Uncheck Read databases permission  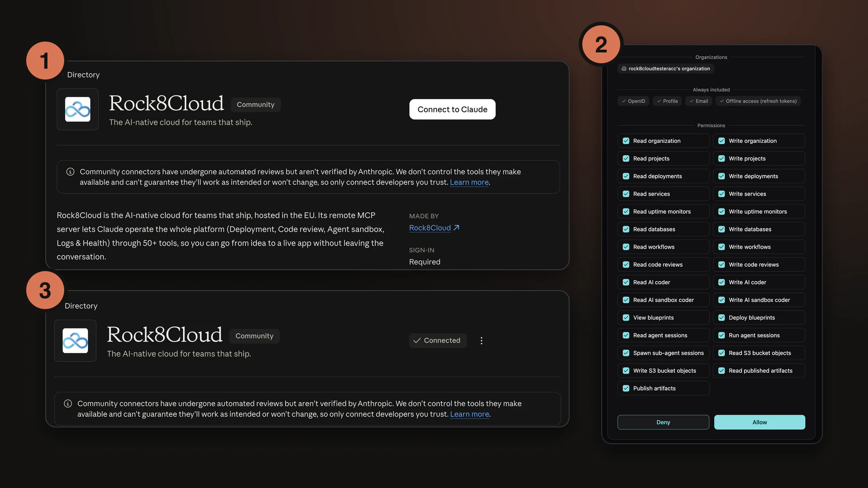coord(626,229)
